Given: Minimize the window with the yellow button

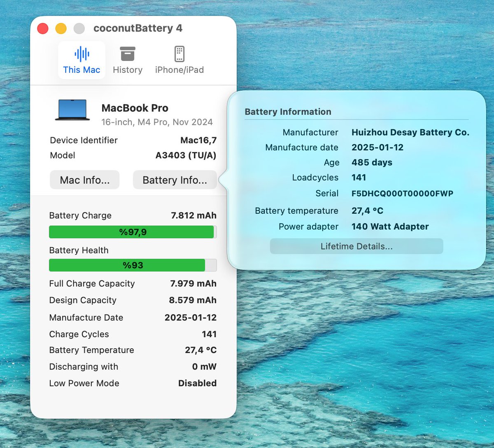Looking at the screenshot, I should click(61, 28).
